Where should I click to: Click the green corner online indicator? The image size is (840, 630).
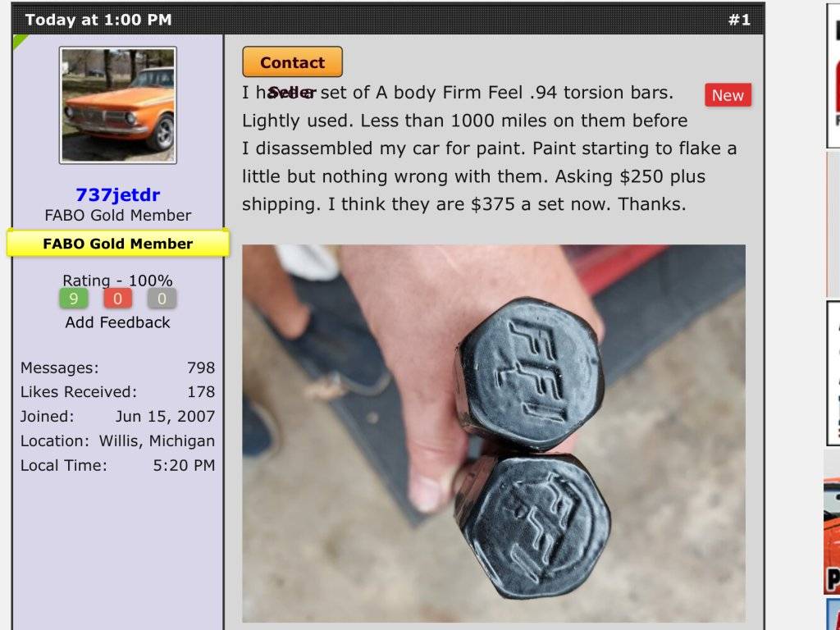tap(20, 41)
